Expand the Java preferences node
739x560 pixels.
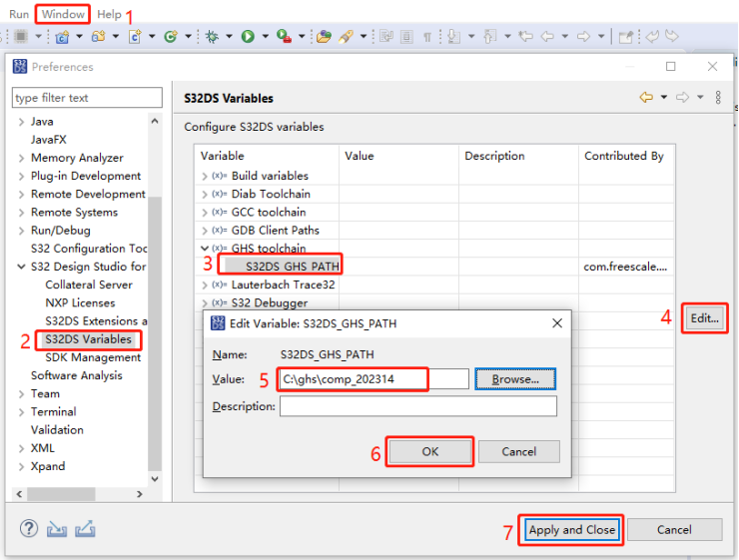pos(21,122)
